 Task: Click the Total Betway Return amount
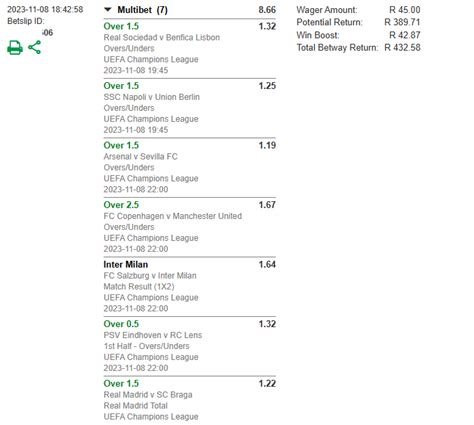[x=402, y=48]
